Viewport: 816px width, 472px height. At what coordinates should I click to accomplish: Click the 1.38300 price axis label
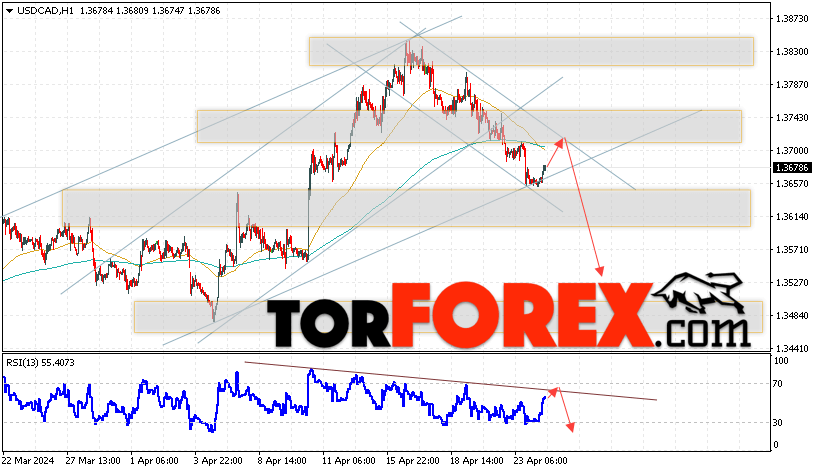pos(792,52)
